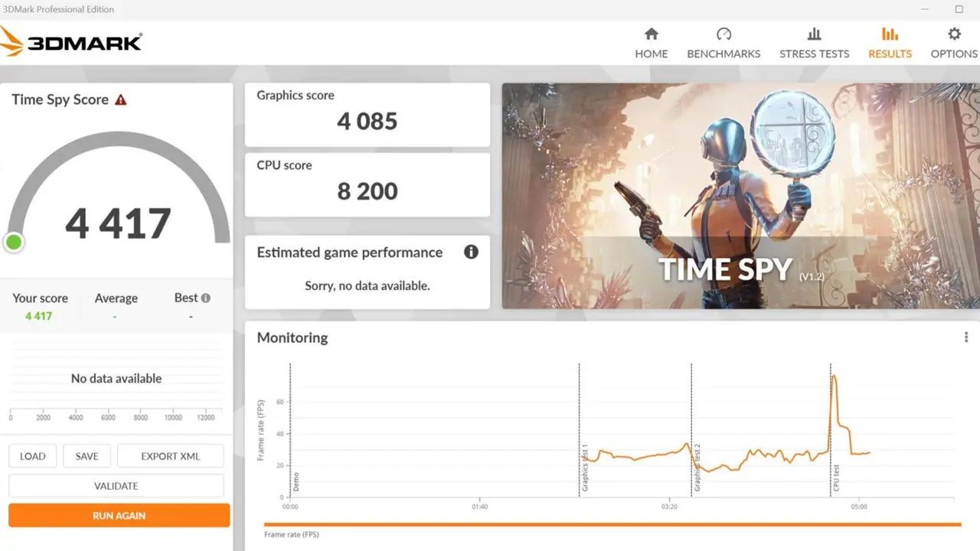Screen dimensions: 980x551
Task: Click the info icon beside Best
Action: (x=206, y=298)
